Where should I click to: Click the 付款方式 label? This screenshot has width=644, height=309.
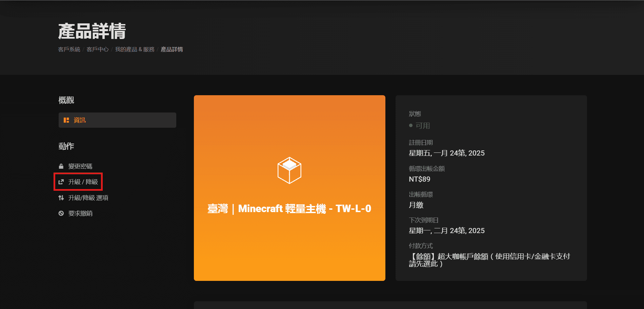(421, 246)
